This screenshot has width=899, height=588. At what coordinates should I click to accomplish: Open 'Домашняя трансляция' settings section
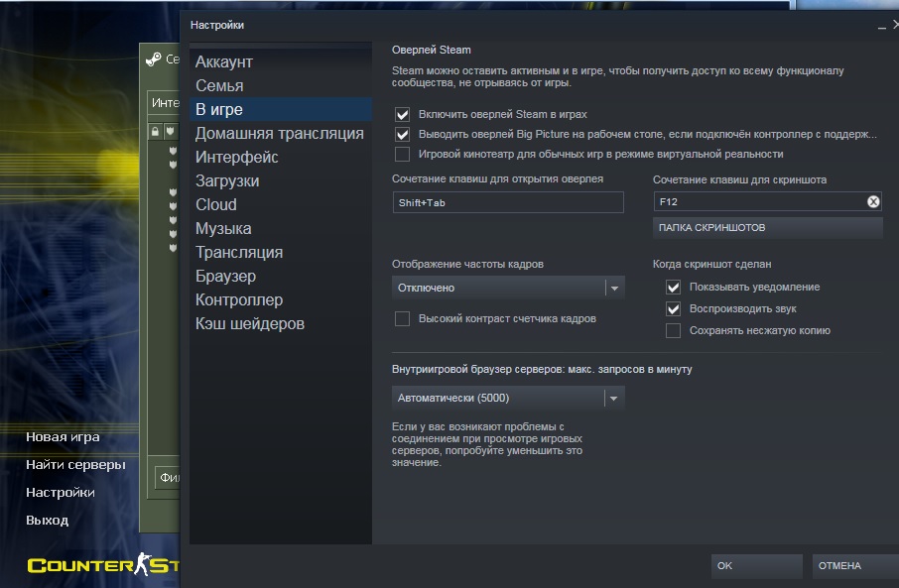tap(281, 134)
